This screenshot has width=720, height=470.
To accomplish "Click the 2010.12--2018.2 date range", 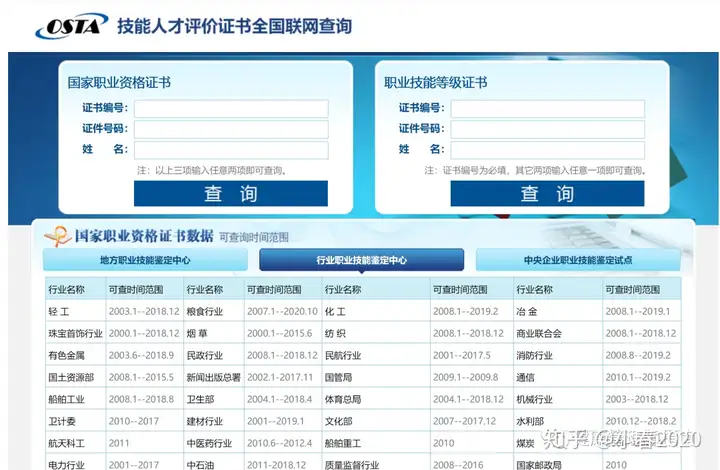I will click(x=641, y=421).
